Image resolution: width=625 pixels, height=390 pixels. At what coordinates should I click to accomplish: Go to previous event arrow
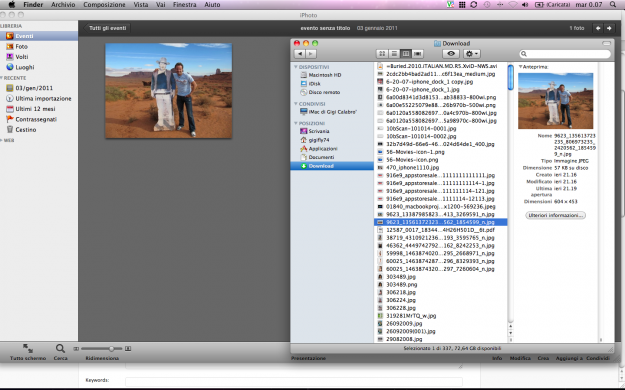[x=598, y=28]
